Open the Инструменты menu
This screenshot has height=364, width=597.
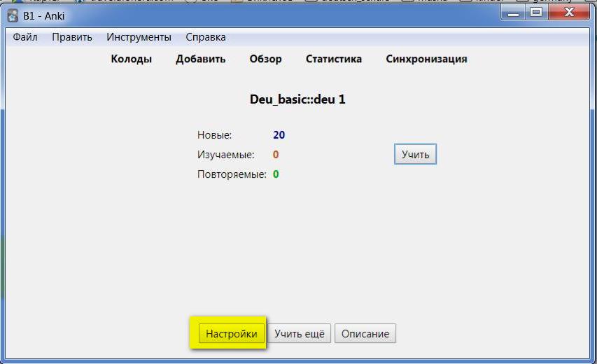(139, 37)
